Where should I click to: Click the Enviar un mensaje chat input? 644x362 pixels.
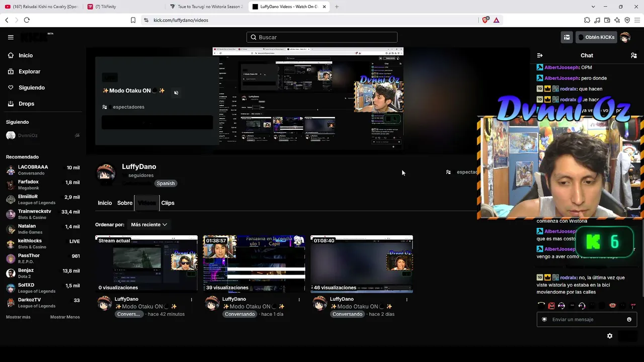(587, 319)
